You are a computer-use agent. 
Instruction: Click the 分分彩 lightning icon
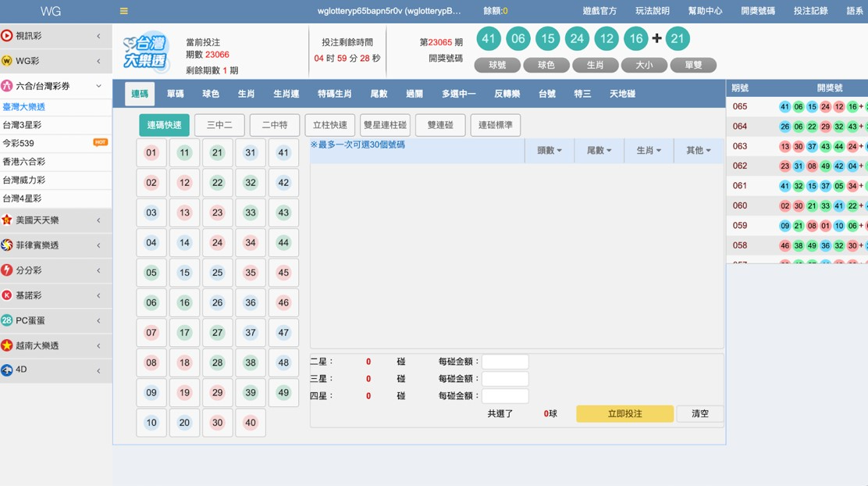(7, 270)
